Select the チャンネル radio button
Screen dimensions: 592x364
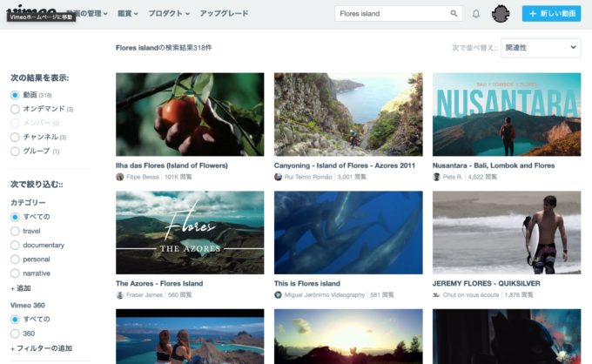click(15, 137)
